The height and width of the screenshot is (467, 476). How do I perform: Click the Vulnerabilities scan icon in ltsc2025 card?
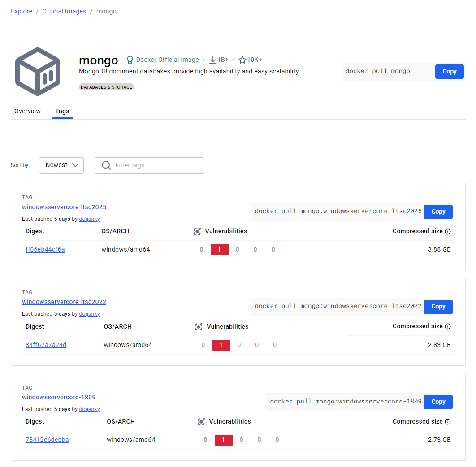tap(197, 231)
